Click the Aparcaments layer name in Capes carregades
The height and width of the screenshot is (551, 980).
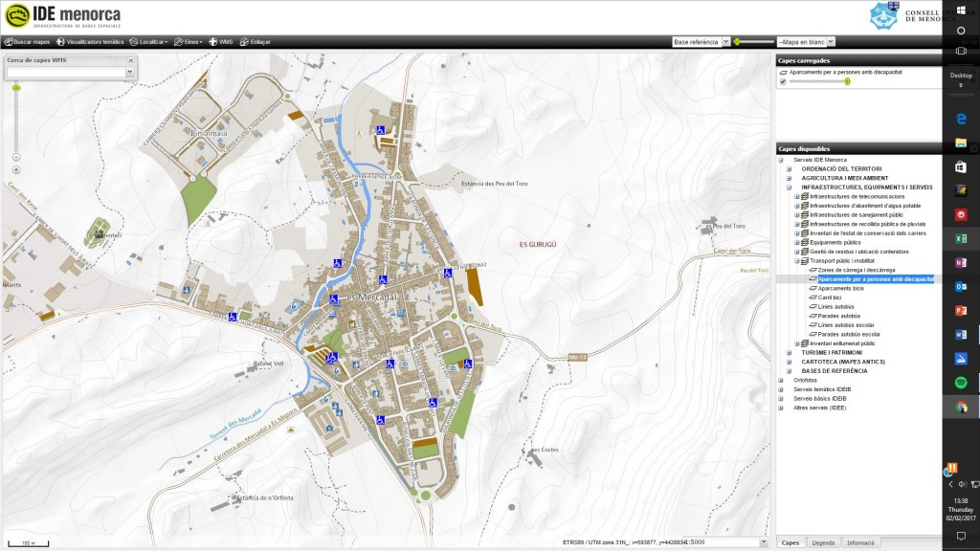(x=845, y=73)
